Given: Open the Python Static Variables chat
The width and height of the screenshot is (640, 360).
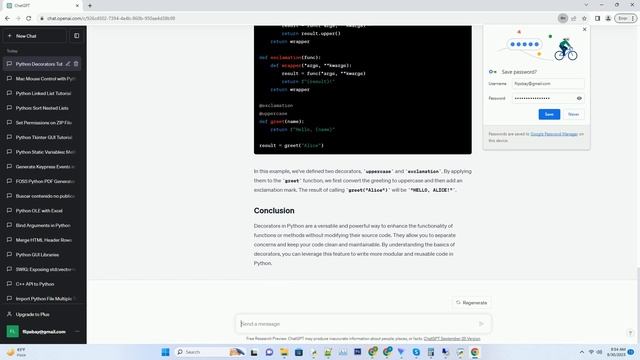Looking at the screenshot, I should [42, 152].
